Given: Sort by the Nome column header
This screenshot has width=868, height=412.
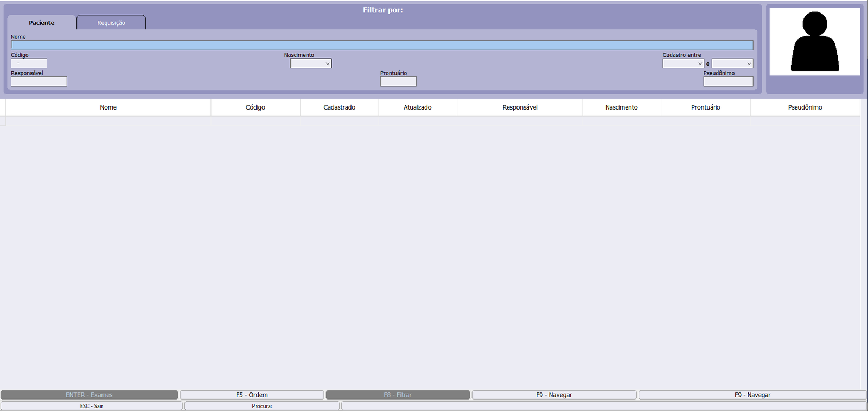Looking at the screenshot, I should pos(108,107).
